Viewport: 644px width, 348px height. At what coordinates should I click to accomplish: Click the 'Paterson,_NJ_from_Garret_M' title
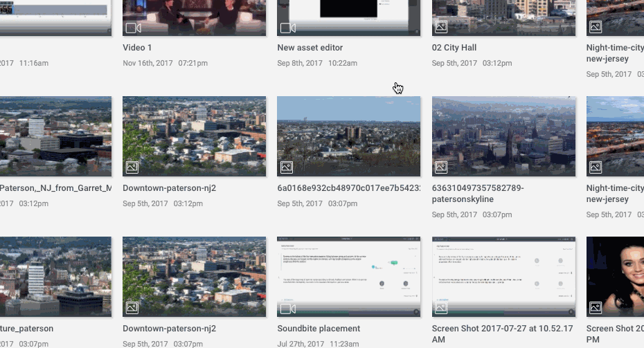(55, 188)
